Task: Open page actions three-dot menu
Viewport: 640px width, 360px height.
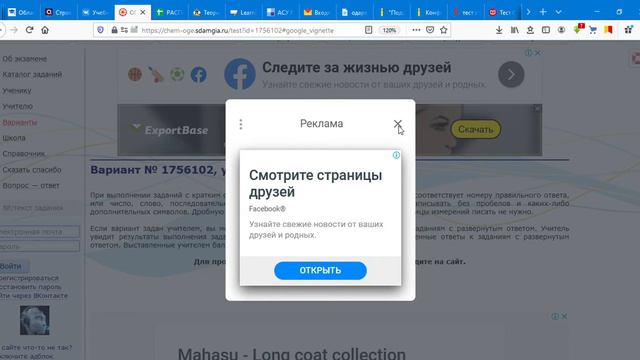Action: click(416, 30)
